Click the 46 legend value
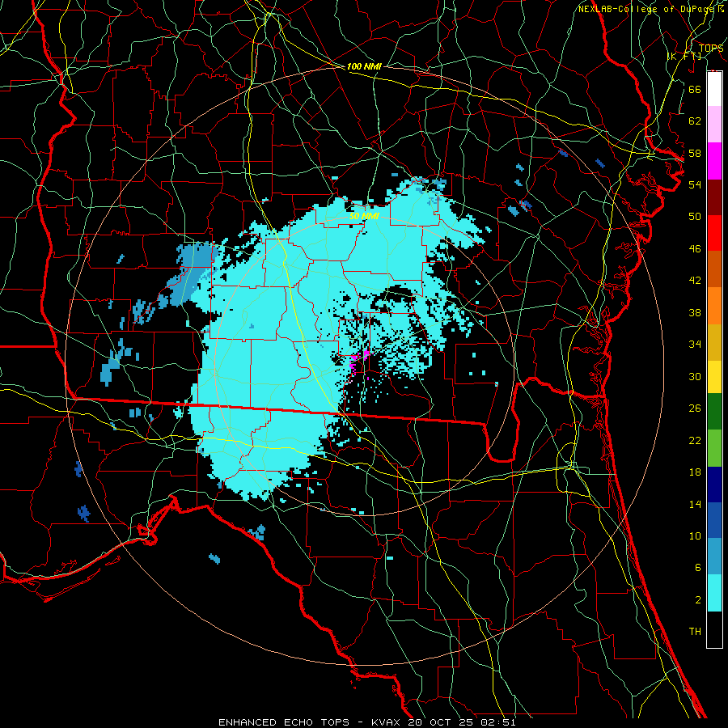 [x=695, y=249]
